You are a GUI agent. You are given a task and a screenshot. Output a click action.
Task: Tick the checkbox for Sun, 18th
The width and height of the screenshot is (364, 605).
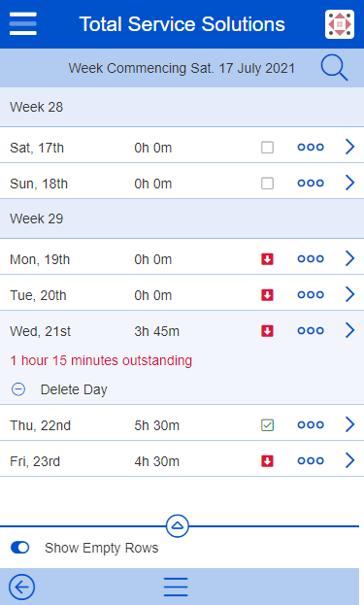pos(267,184)
